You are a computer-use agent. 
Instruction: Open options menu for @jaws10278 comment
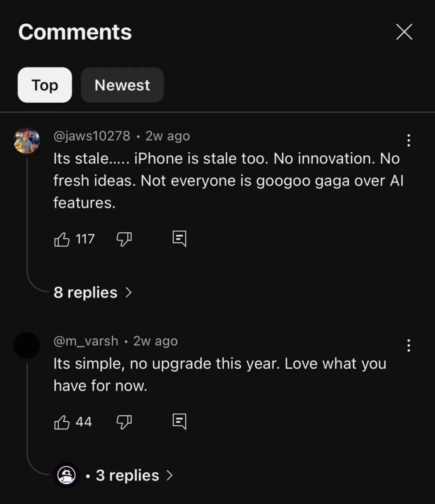[x=409, y=140]
